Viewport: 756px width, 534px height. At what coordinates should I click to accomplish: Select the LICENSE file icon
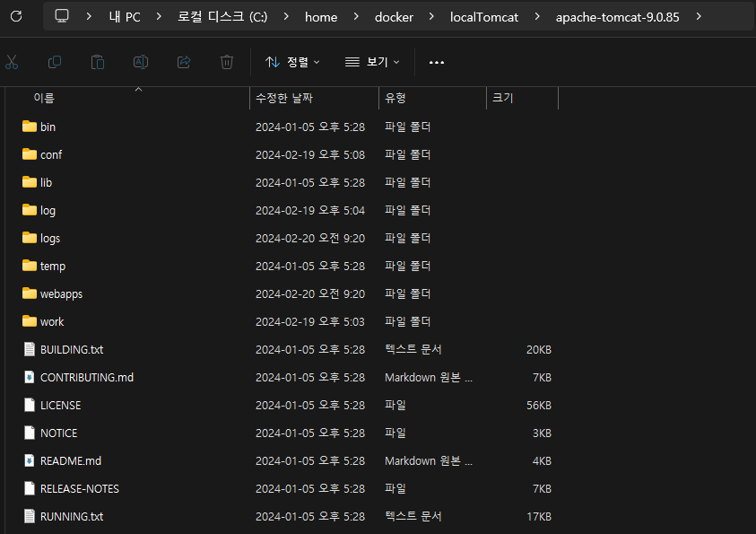click(x=30, y=405)
